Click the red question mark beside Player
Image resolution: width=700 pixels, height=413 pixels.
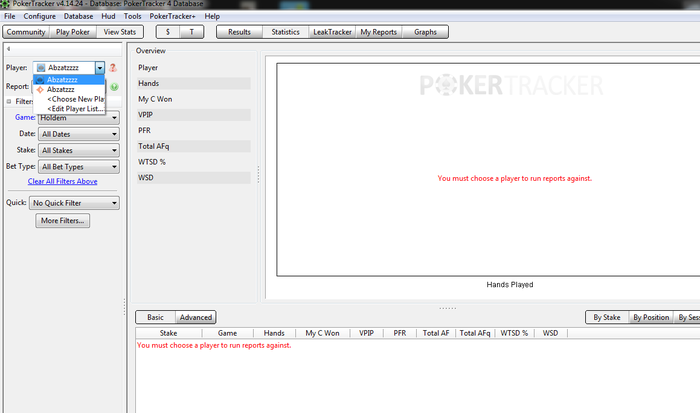[113, 67]
